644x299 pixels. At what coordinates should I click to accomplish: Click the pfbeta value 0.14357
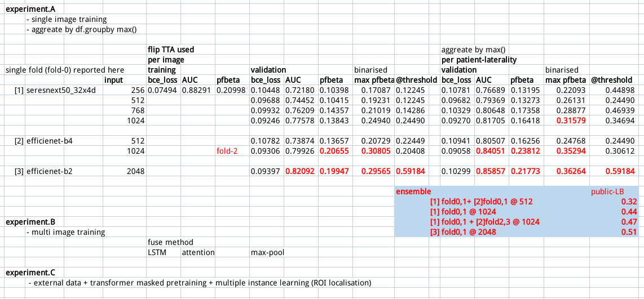click(334, 110)
